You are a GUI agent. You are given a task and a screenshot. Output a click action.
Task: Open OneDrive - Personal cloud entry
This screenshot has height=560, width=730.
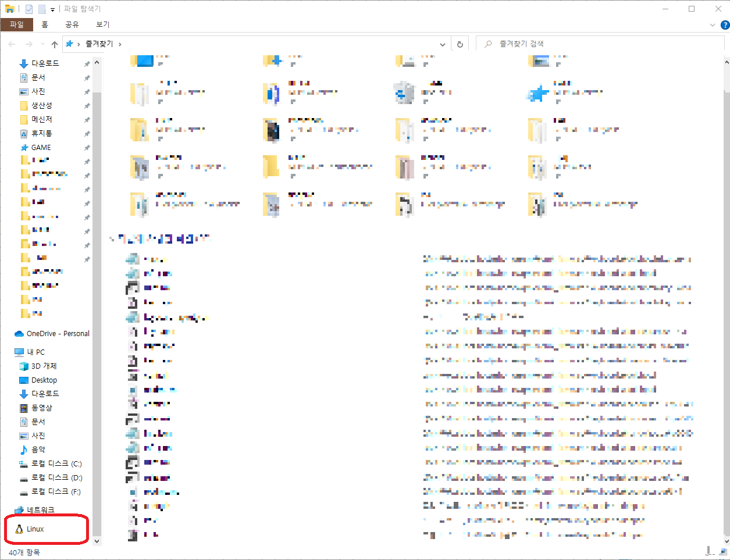click(52, 334)
